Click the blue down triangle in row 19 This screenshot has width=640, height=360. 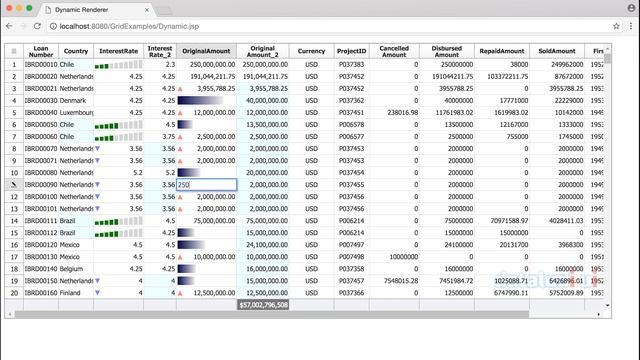(x=98, y=281)
